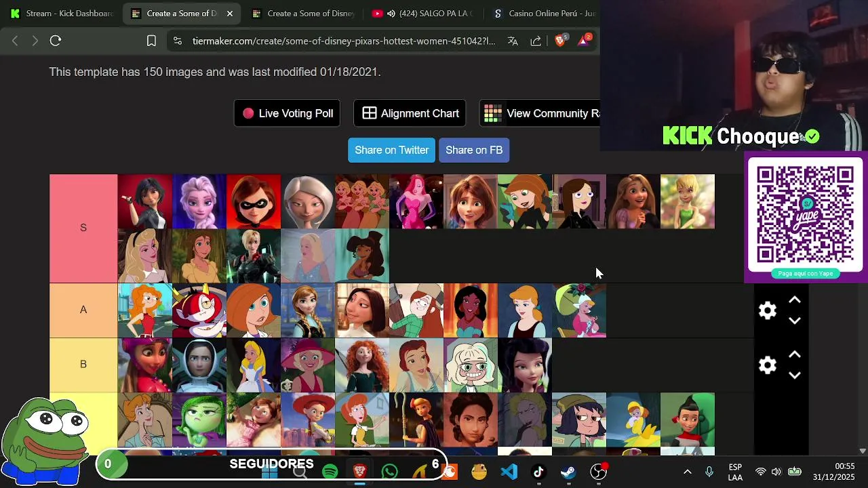Open ESP LAA keyboard language switcher
Screen dimensions: 868x488
click(735, 472)
